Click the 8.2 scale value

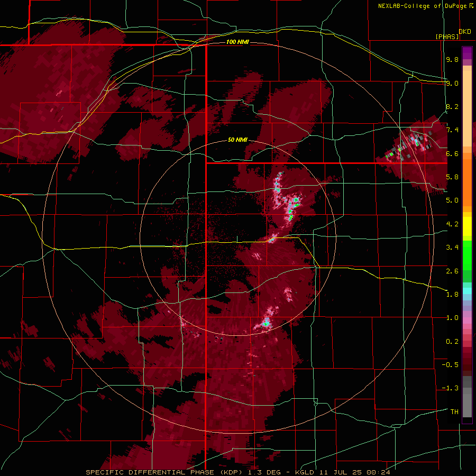tap(452, 106)
